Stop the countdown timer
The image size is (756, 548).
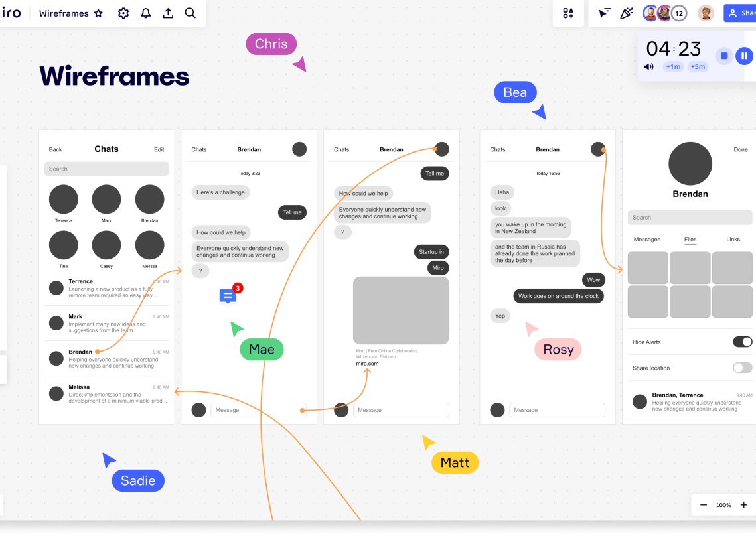(x=724, y=56)
